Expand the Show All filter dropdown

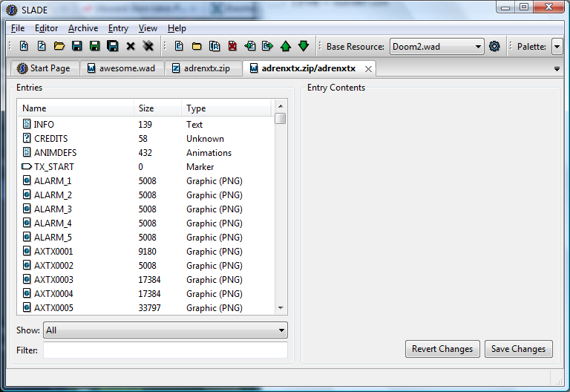pos(166,330)
